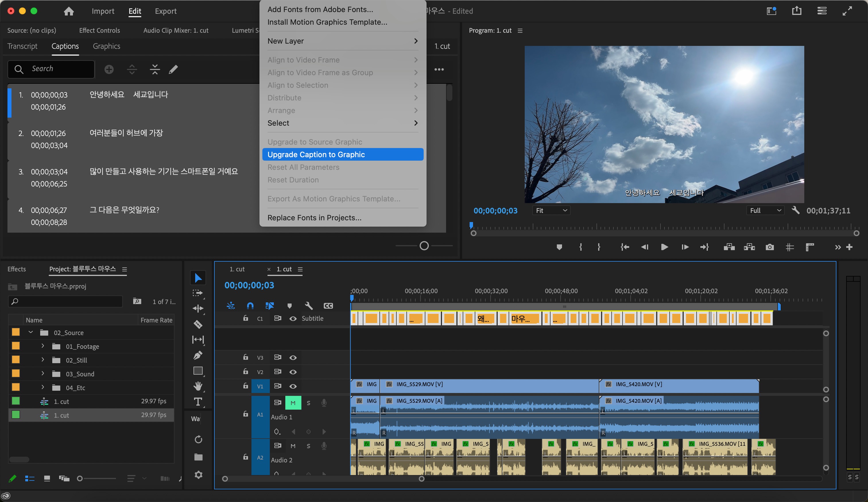Select the Pen tool
The height and width of the screenshot is (502, 868).
(x=198, y=355)
